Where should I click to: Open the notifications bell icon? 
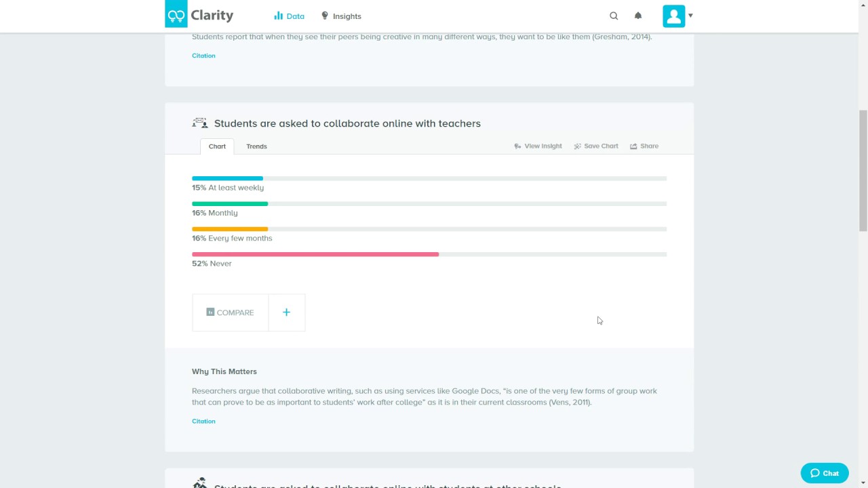638,16
